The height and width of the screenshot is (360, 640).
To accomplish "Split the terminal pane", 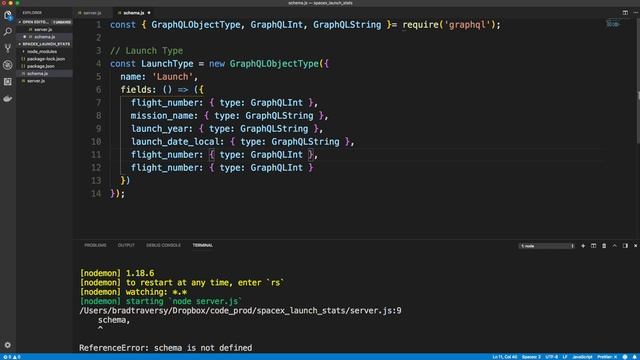I will pyautogui.click(x=593, y=246).
